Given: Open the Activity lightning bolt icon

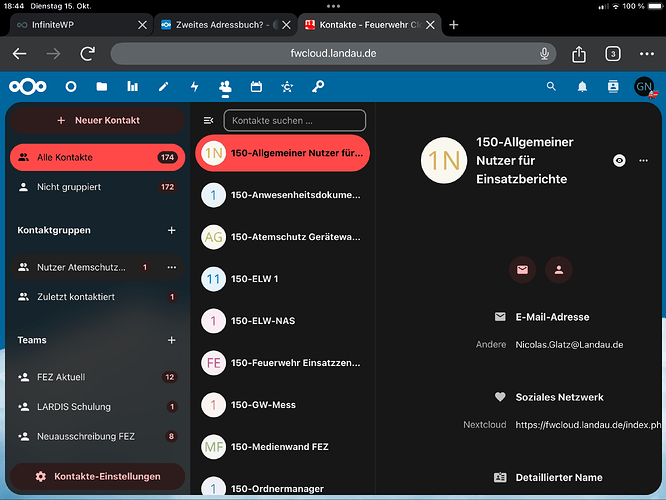Looking at the screenshot, I should point(194,87).
